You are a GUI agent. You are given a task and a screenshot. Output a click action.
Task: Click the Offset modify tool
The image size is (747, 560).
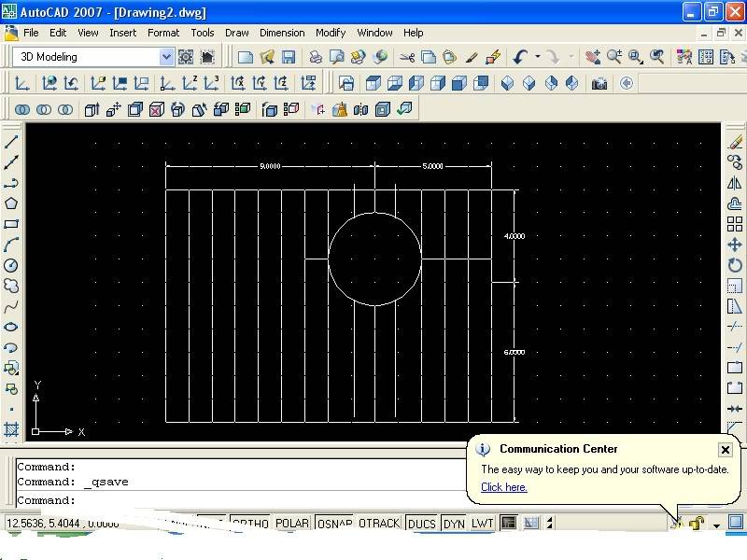735,203
